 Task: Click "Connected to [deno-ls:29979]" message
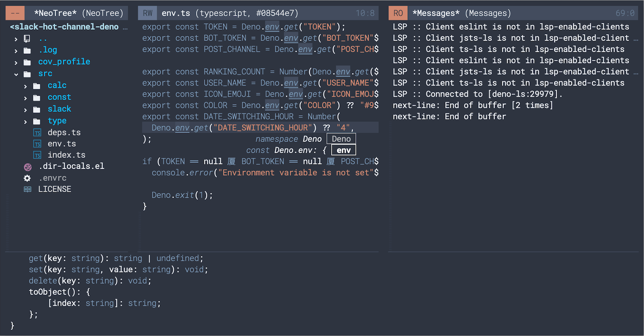(x=494, y=94)
